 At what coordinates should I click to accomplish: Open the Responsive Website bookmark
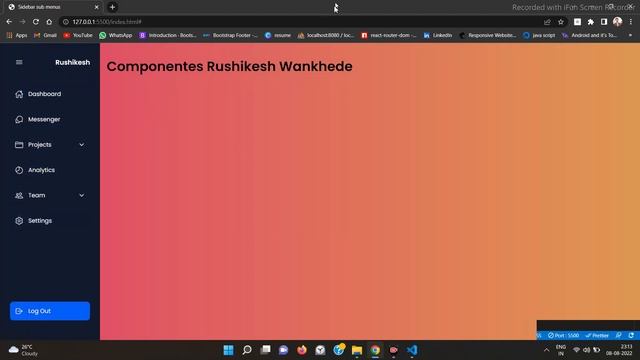point(488,36)
